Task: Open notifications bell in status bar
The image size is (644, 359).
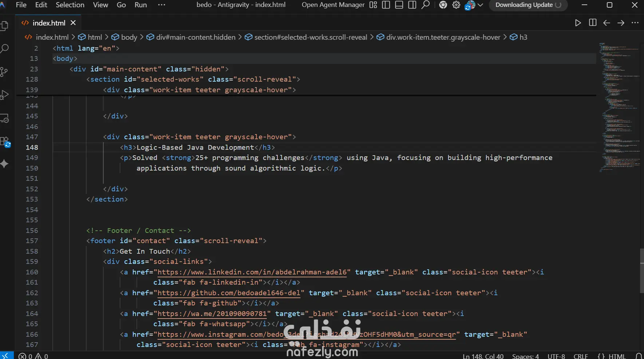Action: click(x=639, y=356)
